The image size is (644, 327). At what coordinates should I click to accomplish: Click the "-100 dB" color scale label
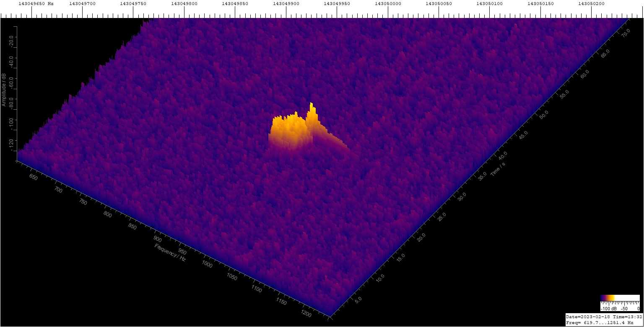tap(610, 308)
